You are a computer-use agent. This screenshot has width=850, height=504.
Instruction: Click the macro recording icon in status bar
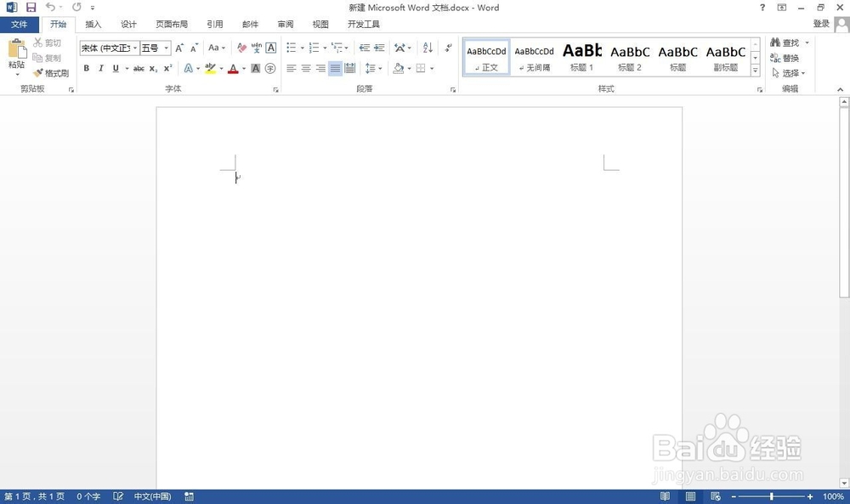coord(189,496)
